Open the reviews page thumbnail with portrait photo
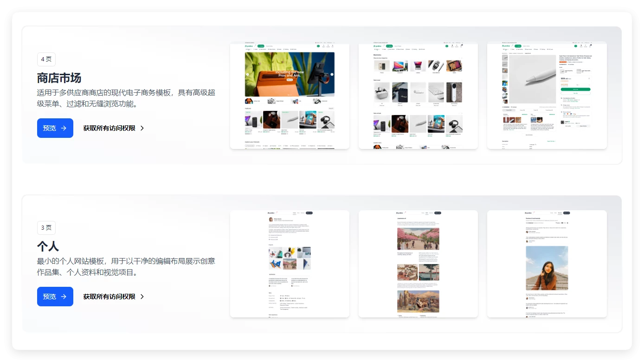The height and width of the screenshot is (362, 644). [x=547, y=264]
